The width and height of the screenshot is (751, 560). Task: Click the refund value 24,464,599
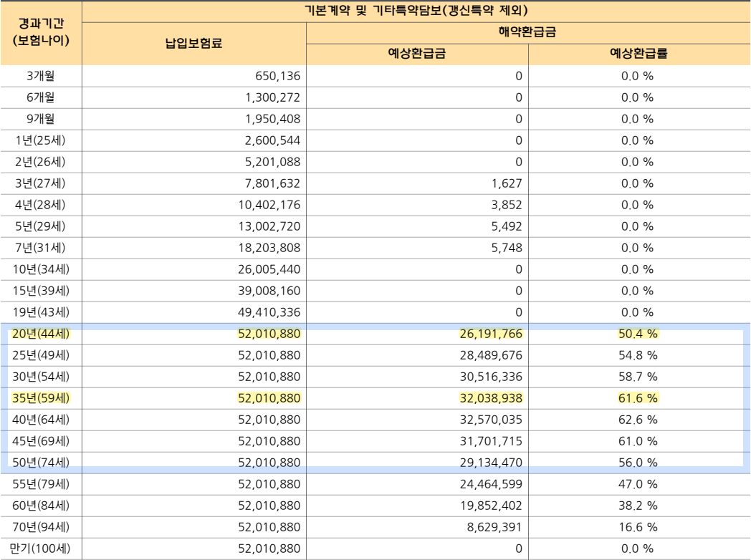pyautogui.click(x=491, y=484)
